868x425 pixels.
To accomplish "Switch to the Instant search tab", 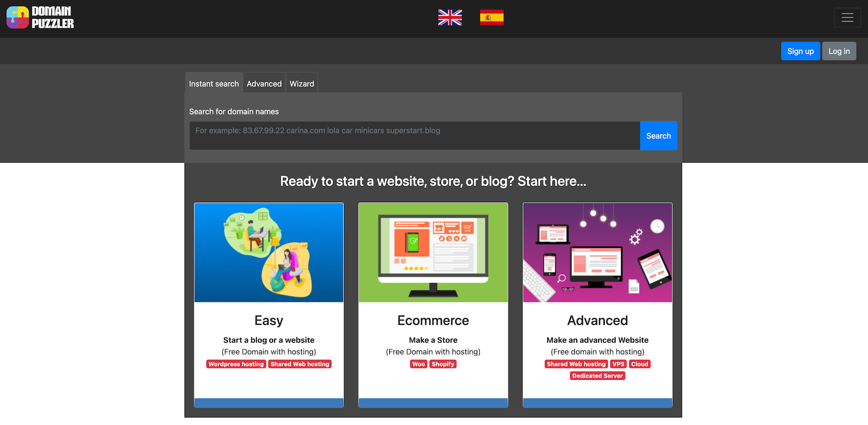I will 214,84.
